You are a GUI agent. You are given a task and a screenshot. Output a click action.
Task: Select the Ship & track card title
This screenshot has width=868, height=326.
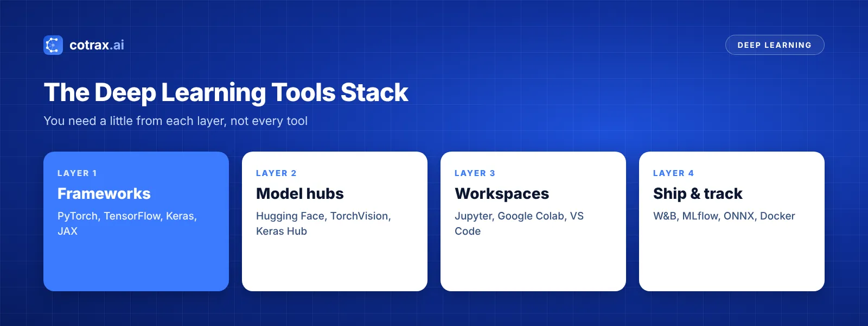[698, 193]
